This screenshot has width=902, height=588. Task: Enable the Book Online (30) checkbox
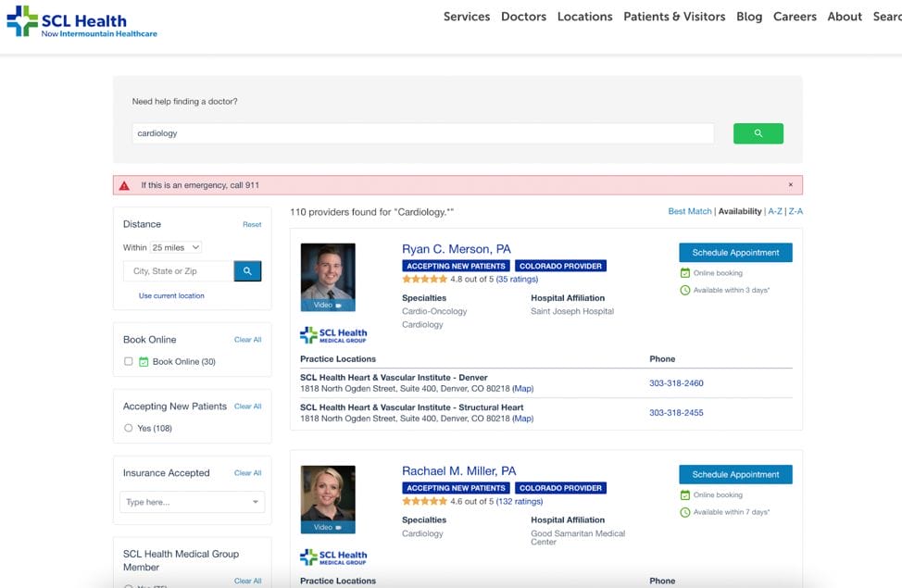click(128, 361)
